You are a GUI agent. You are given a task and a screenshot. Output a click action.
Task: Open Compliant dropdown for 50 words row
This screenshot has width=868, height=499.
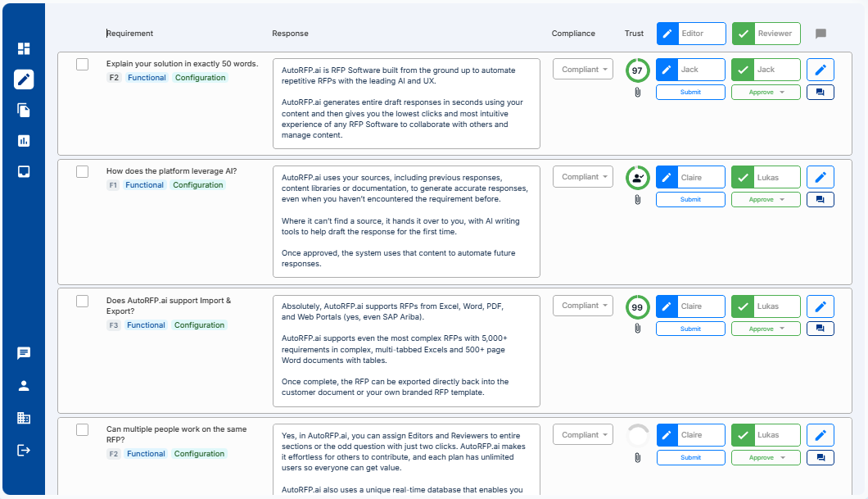583,69
